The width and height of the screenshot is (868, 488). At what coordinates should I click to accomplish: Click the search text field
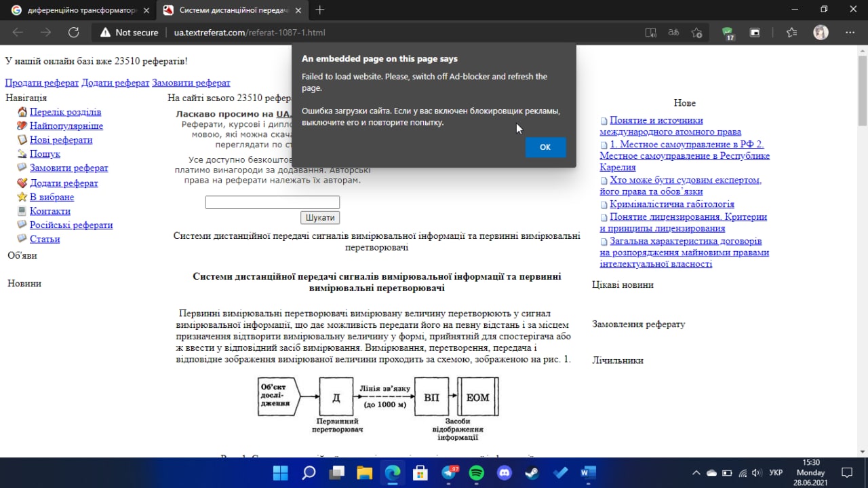tap(273, 202)
